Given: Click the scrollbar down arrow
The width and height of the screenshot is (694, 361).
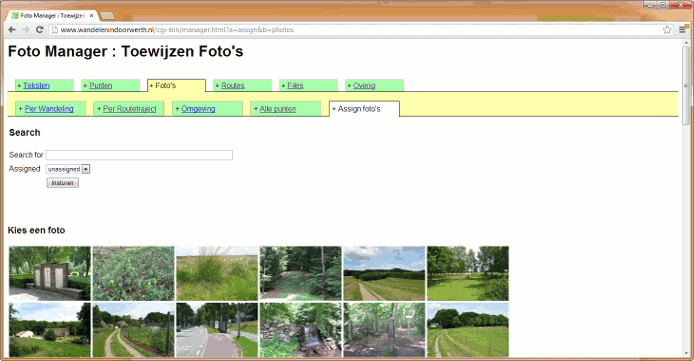Looking at the screenshot, I should (686, 353).
